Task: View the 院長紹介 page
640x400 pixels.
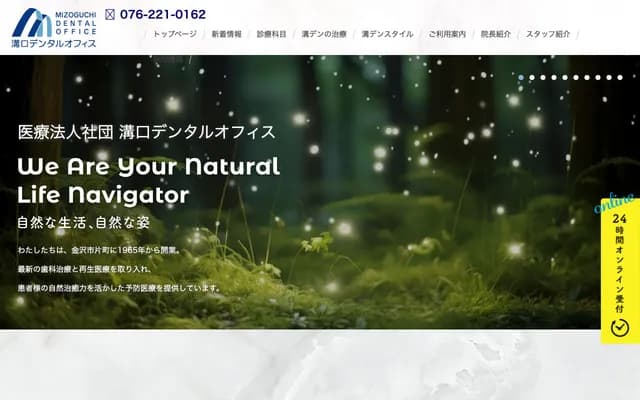Action: (496, 34)
